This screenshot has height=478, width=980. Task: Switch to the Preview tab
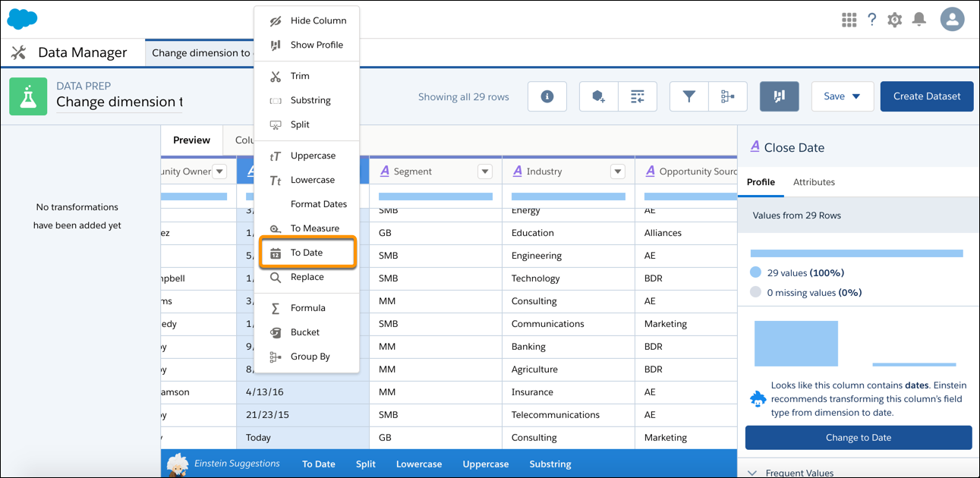click(191, 140)
